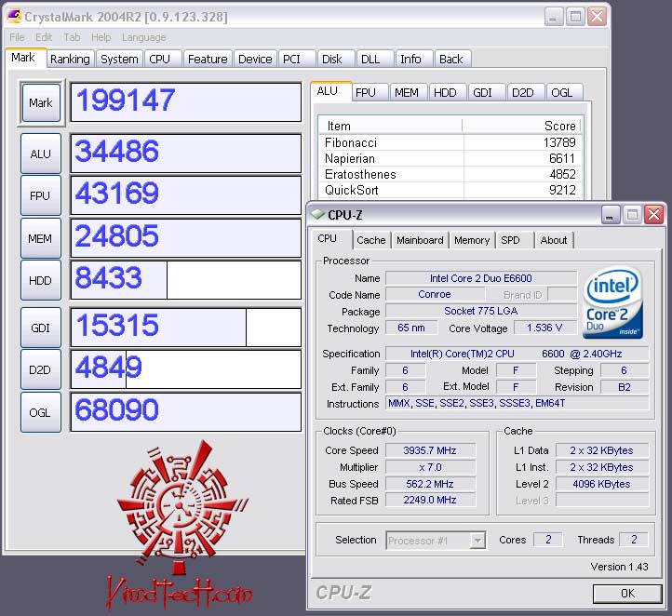Run the FPU benchmark button
Image resolution: width=672 pixels, height=616 pixels.
point(41,195)
